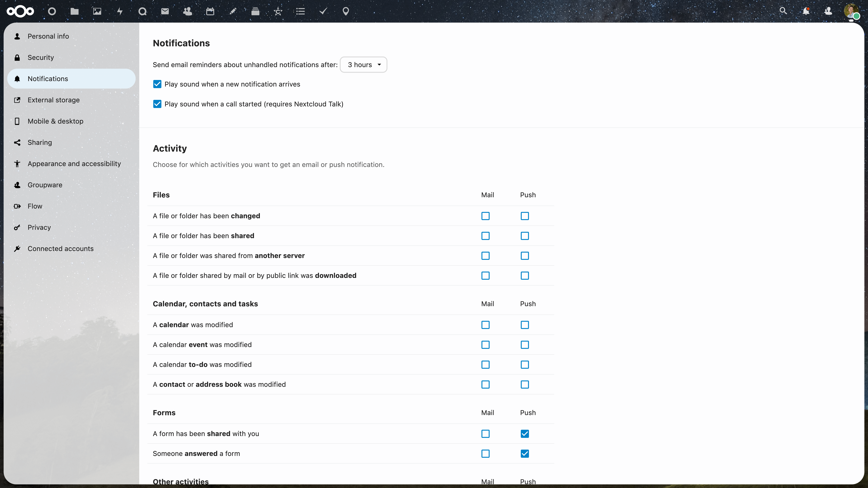Open the Privacy settings section

[x=71, y=227]
